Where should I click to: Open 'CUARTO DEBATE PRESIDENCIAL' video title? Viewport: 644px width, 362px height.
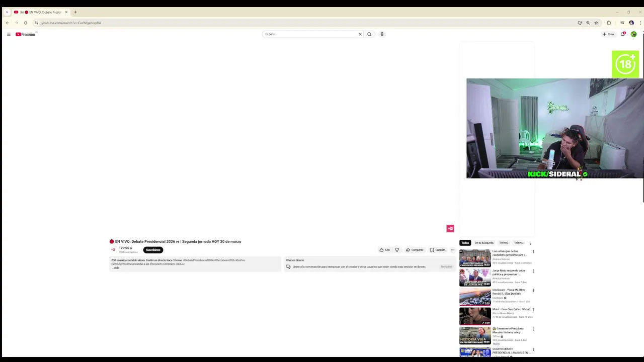[x=510, y=351]
